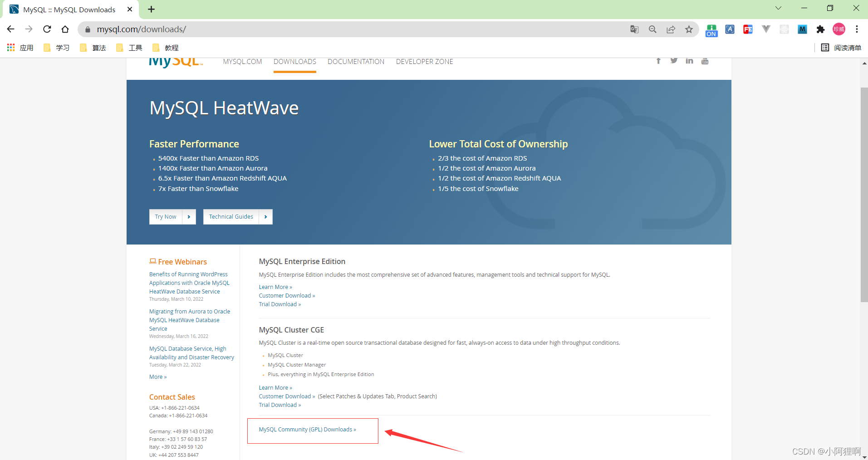868x460 pixels.
Task: Select the MySQL Enterprise Edition heading text
Action: 302,261
